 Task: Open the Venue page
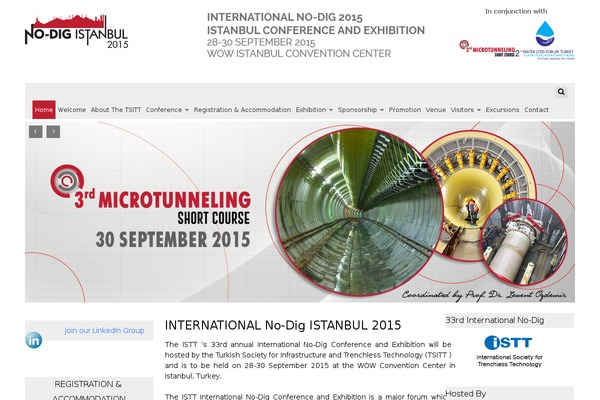pyautogui.click(x=435, y=110)
